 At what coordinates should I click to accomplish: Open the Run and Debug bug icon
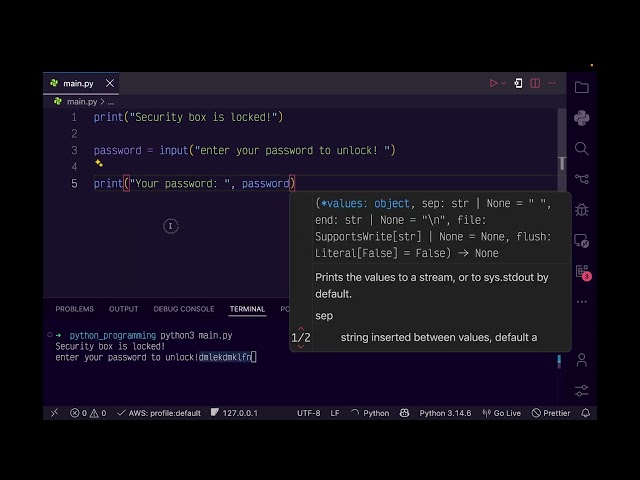[x=582, y=210]
